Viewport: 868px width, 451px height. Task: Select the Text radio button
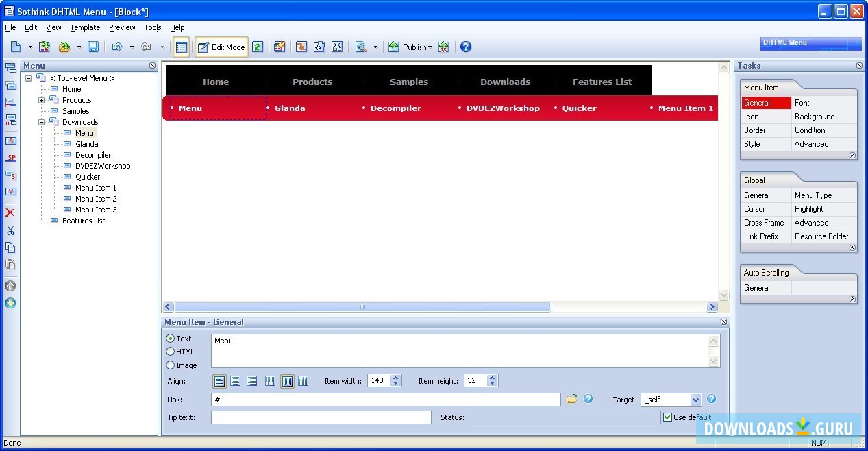pyautogui.click(x=170, y=338)
